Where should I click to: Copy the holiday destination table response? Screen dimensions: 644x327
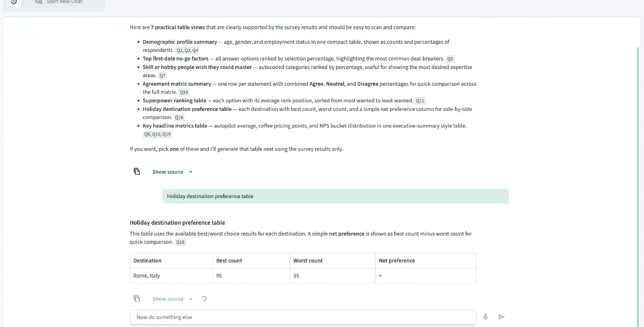137,298
